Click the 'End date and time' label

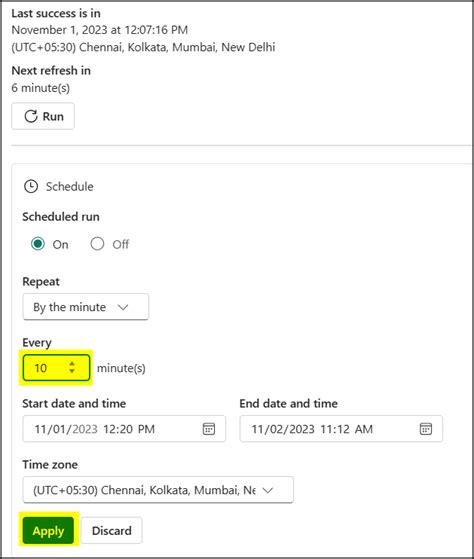point(289,404)
